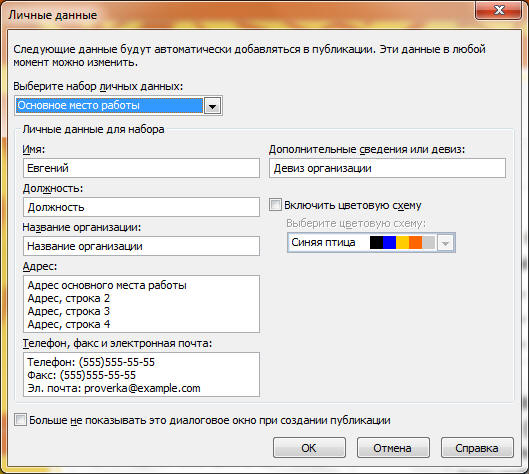This screenshot has width=529, height=474.
Task: Click the OK button
Action: point(309,448)
